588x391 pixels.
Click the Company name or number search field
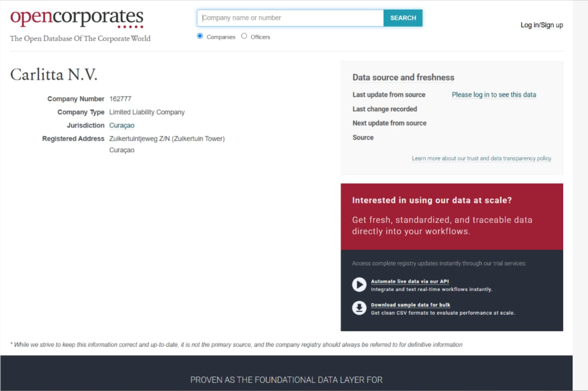290,18
